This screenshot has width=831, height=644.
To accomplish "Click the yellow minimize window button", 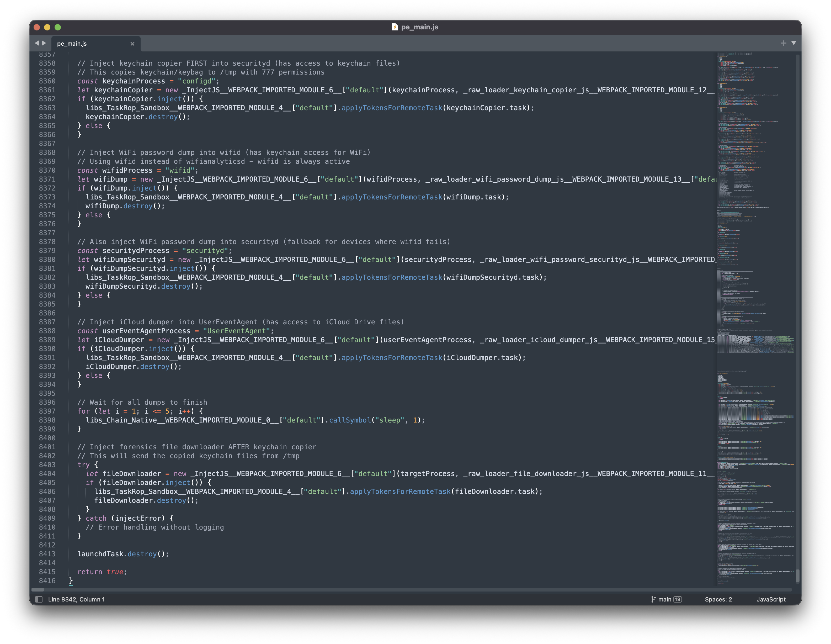I will pyautogui.click(x=47, y=27).
